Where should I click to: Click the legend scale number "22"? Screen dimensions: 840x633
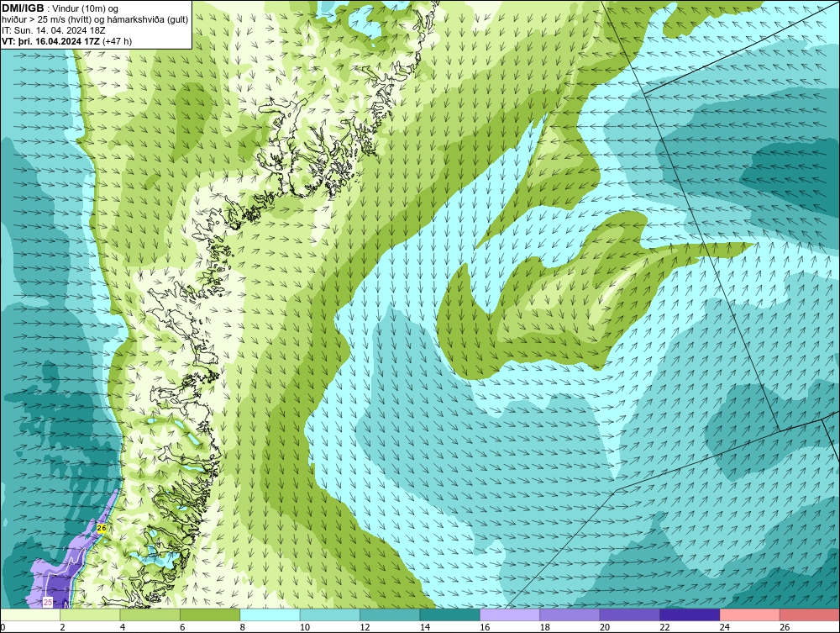(664, 627)
